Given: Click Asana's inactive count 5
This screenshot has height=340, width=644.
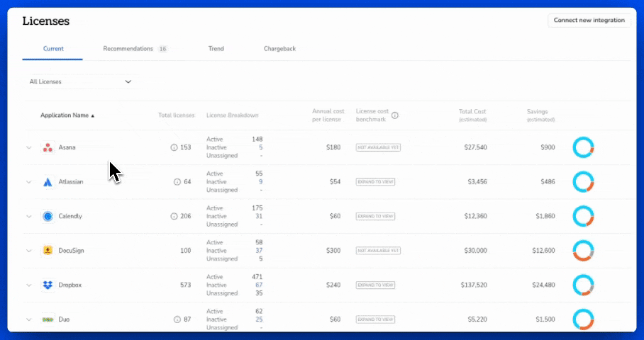Looking at the screenshot, I should pos(261,147).
